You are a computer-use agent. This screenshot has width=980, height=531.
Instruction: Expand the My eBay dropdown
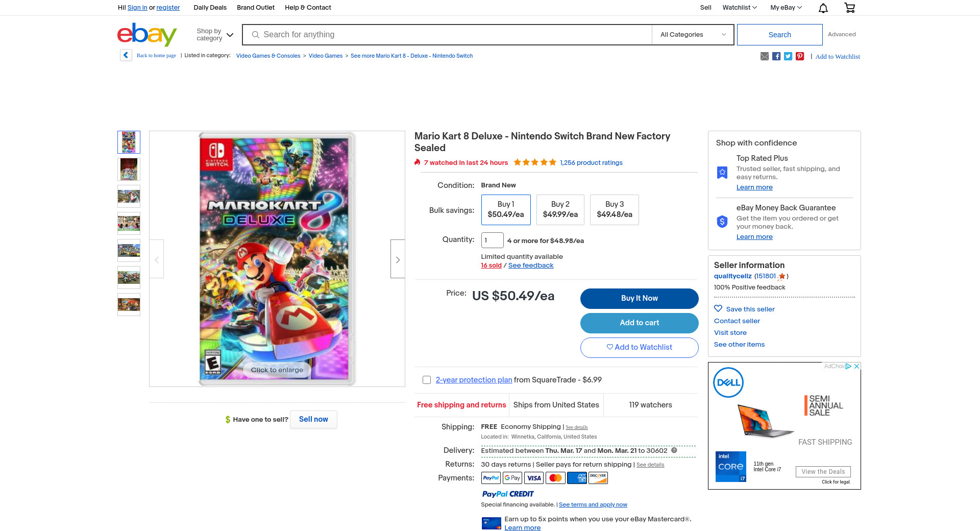click(786, 8)
